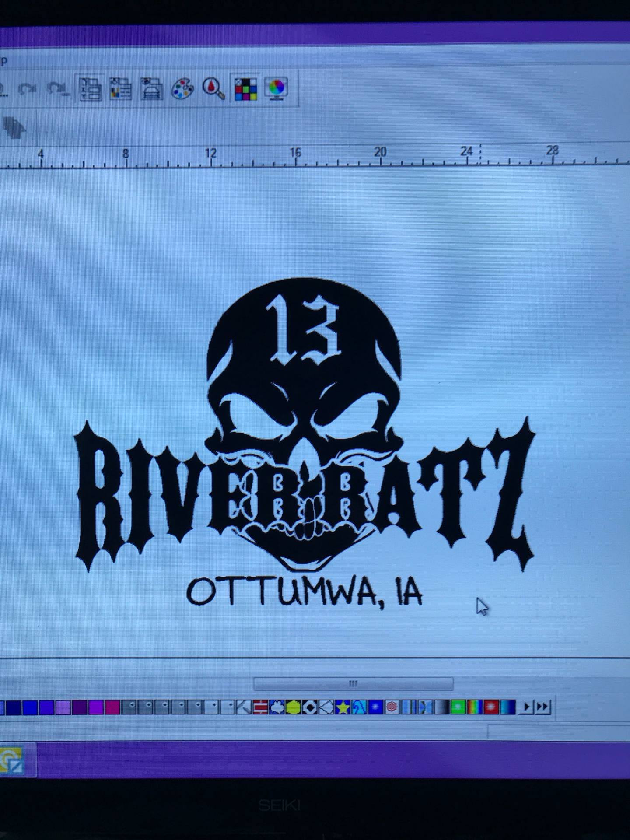Select the OTTUMWA, IA text on canvas
Viewport: 630px width, 840px height.
(x=305, y=592)
